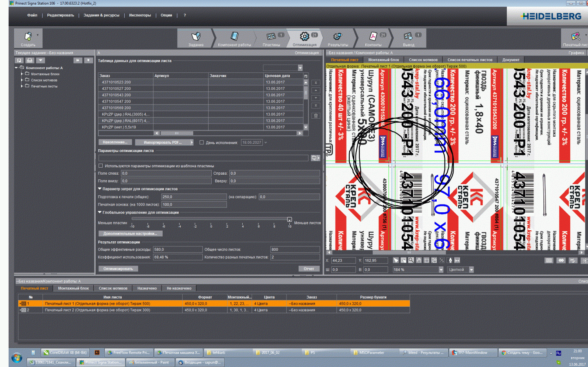Open the Задания & ресурсы menu
The width and height of the screenshot is (588, 367).
(x=101, y=15)
